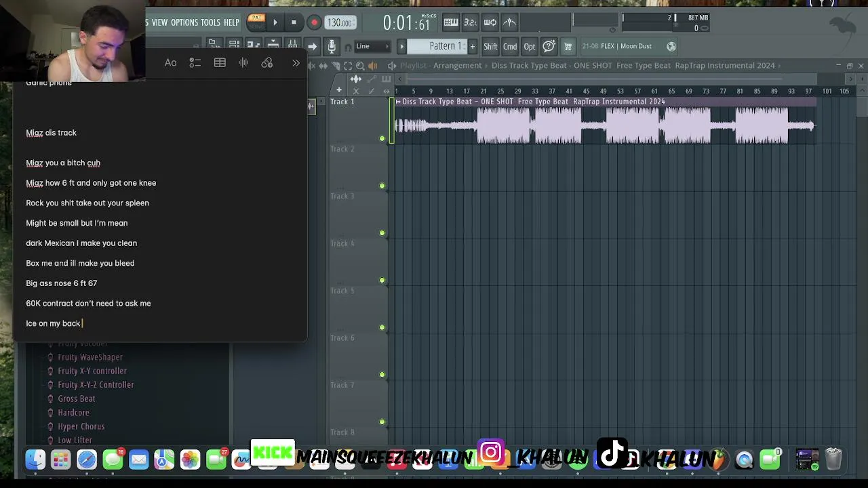Open the VIEW menu
The width and height of the screenshot is (868, 488).
159,22
